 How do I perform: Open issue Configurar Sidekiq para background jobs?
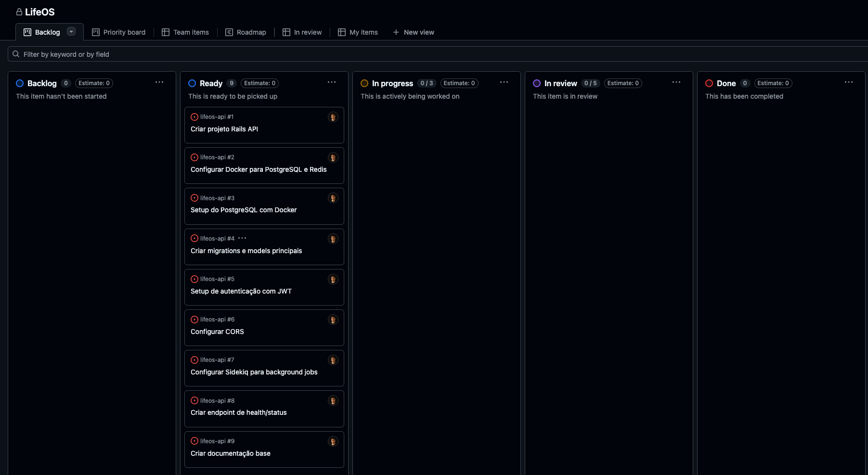[x=254, y=372]
